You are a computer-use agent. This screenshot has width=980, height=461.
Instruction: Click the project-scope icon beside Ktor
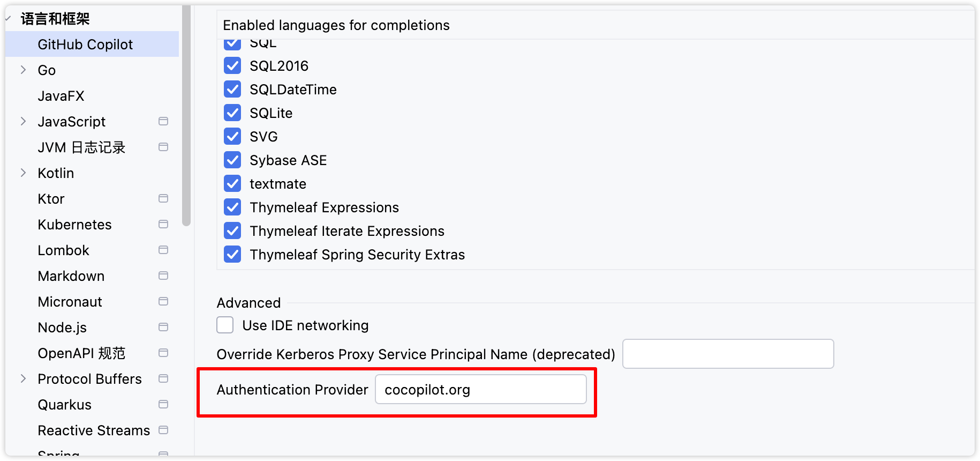[163, 198]
